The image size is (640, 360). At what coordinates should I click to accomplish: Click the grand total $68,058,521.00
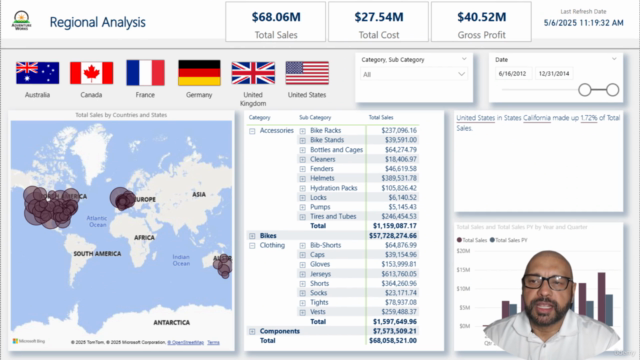click(x=393, y=340)
